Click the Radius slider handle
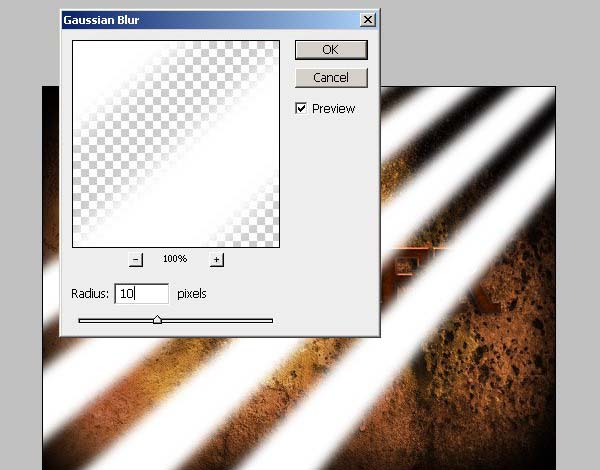Image resolution: width=600 pixels, height=470 pixels. [x=157, y=320]
